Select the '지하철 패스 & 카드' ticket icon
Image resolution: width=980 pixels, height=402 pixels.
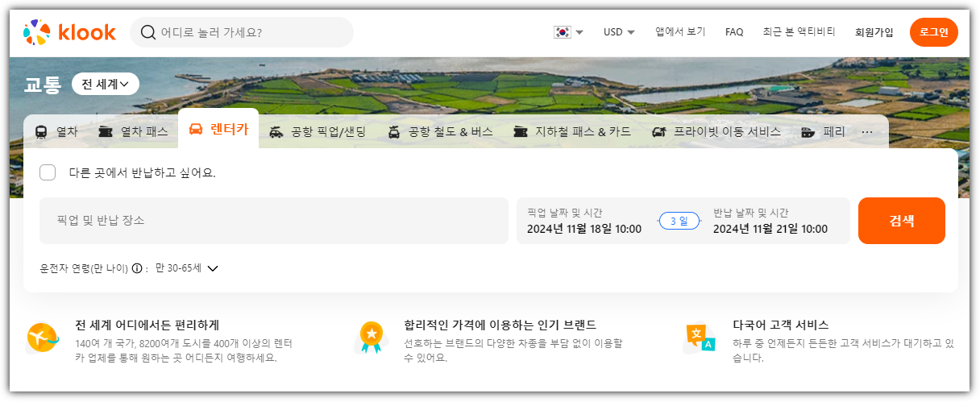tap(521, 131)
